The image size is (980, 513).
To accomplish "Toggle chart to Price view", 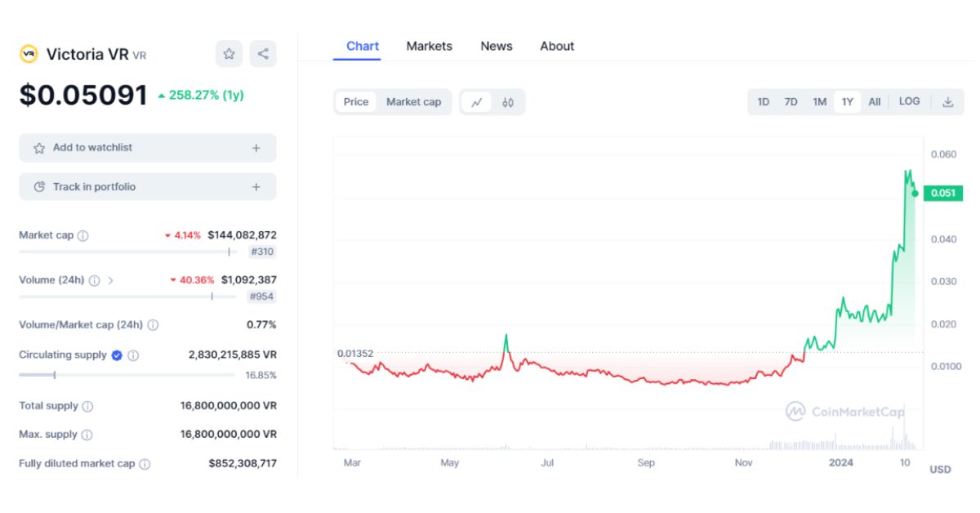I will 356,102.
